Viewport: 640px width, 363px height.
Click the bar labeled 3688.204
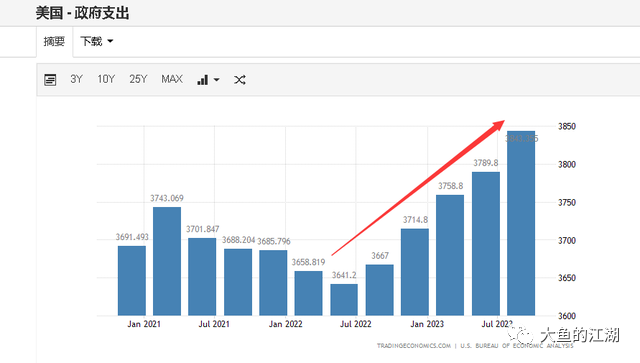coord(238,282)
